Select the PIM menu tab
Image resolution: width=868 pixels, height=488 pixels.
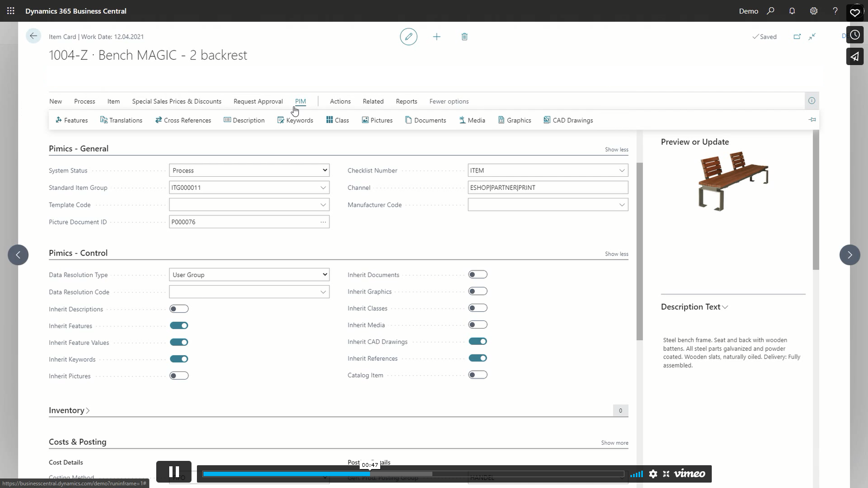pos(301,101)
